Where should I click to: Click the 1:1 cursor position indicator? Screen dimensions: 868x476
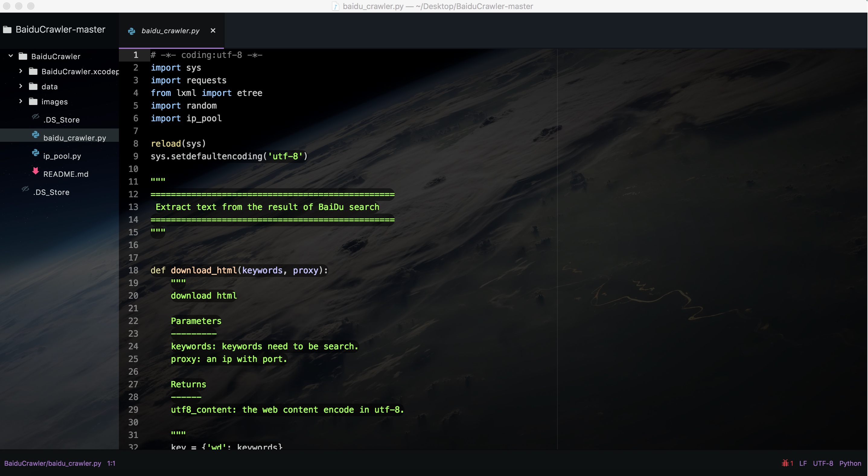[111, 463]
